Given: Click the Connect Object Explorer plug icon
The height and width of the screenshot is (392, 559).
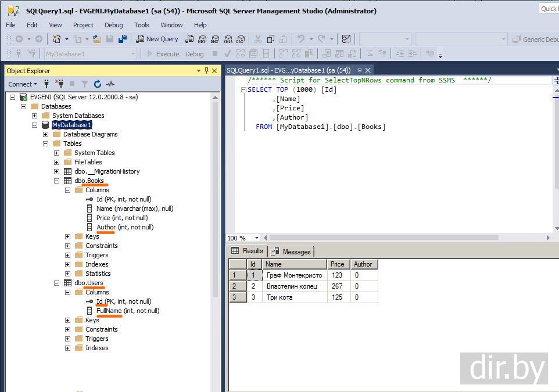Looking at the screenshot, I should tap(46, 84).
